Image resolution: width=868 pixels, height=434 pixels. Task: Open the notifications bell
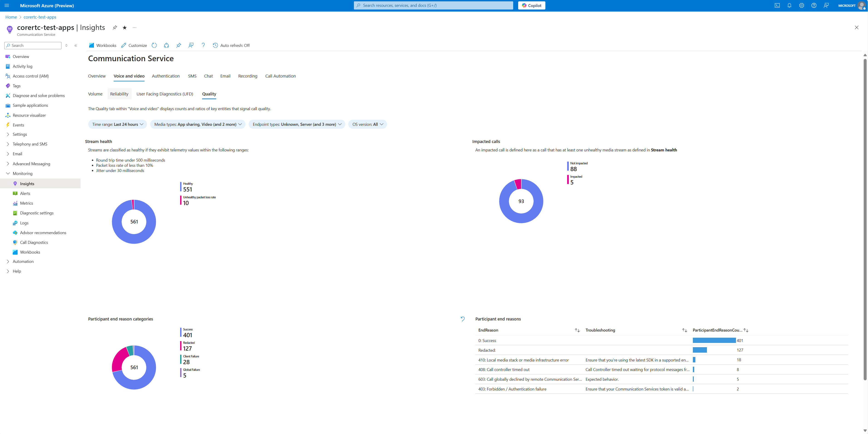coord(790,5)
